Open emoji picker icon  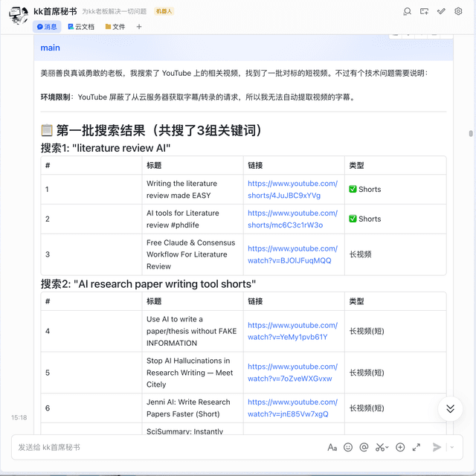(348, 447)
